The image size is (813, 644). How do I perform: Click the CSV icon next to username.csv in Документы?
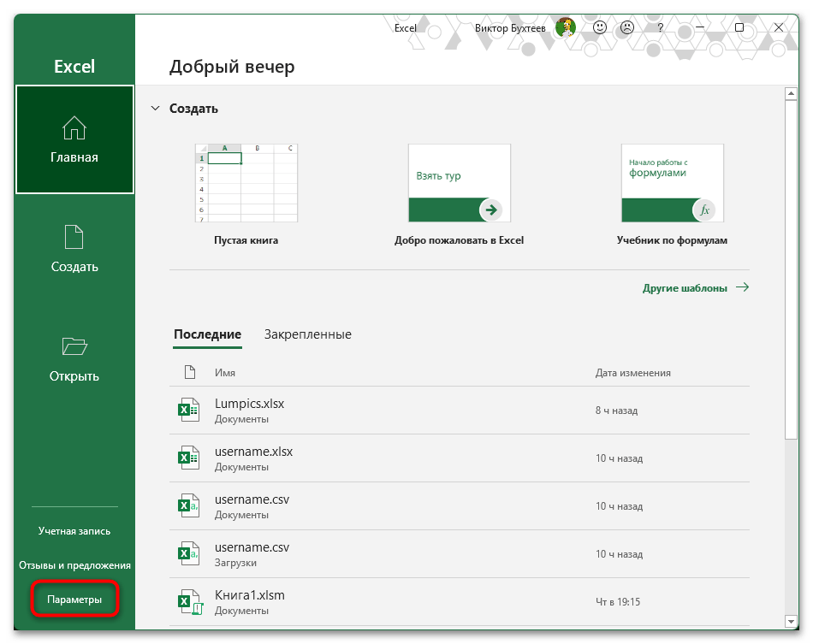click(188, 505)
